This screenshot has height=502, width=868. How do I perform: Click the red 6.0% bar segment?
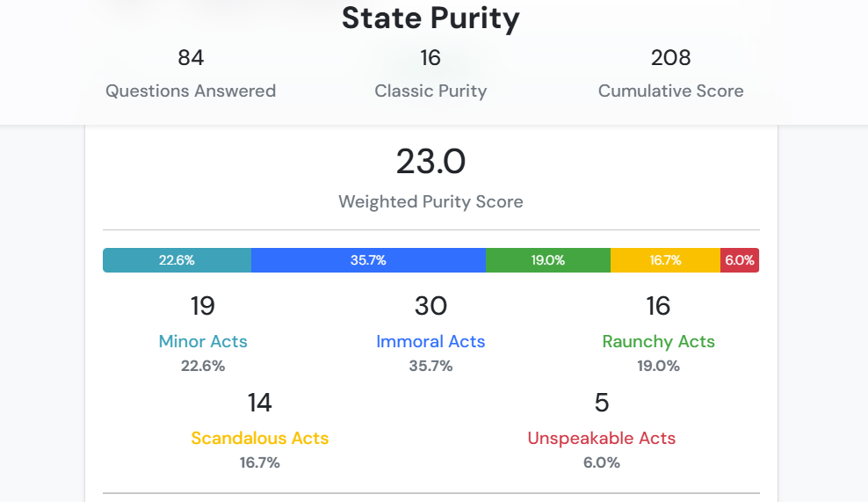click(x=740, y=260)
